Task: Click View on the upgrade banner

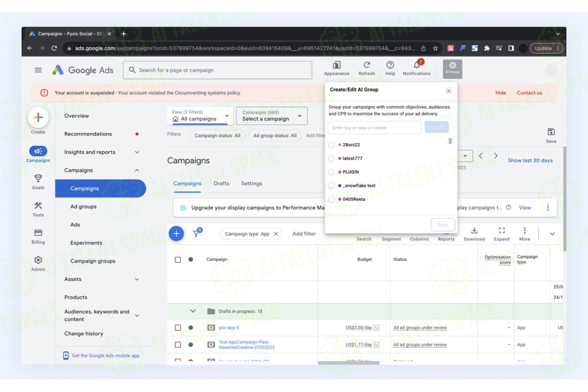Action: click(525, 208)
